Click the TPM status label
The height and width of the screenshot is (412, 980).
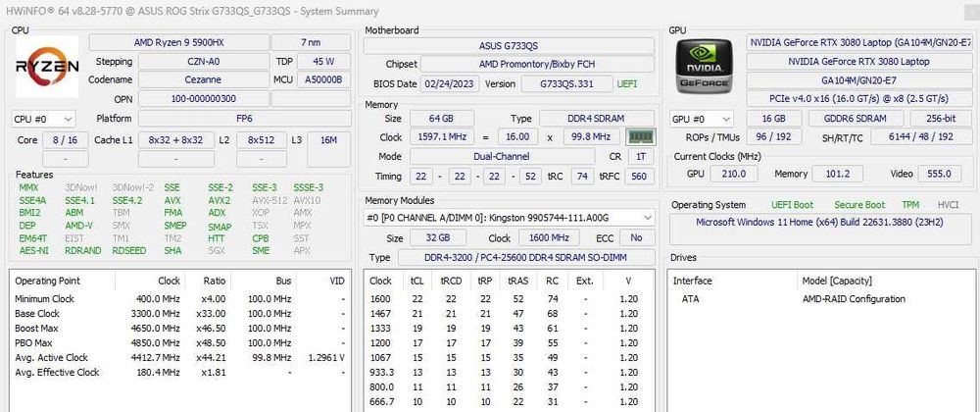pyautogui.click(x=910, y=205)
